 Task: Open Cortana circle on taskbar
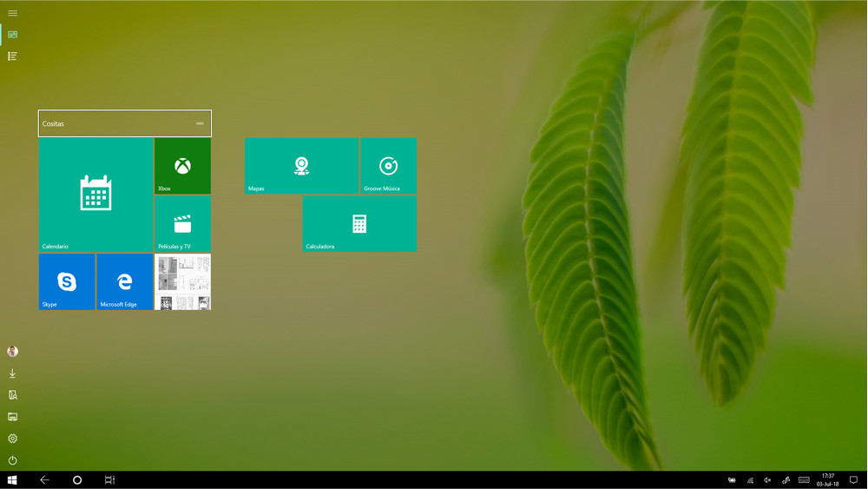(x=77, y=479)
